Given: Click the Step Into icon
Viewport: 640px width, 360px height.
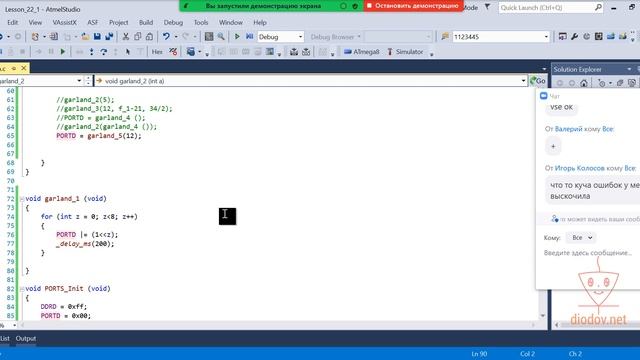Looking at the screenshot, I should (91, 52).
